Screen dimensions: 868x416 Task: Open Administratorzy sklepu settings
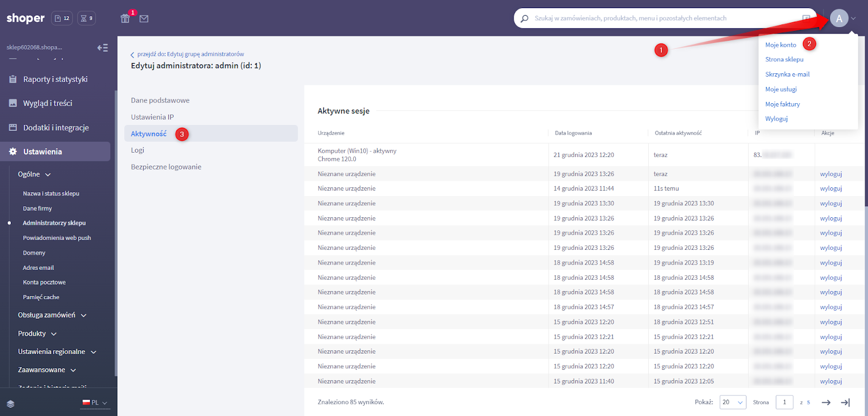tap(54, 223)
